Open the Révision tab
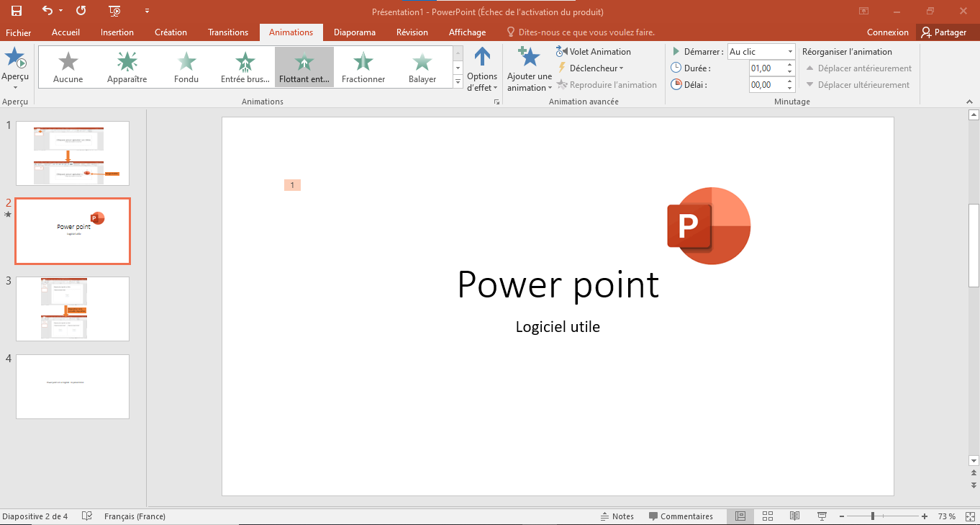The height and width of the screenshot is (525, 980). 412,32
